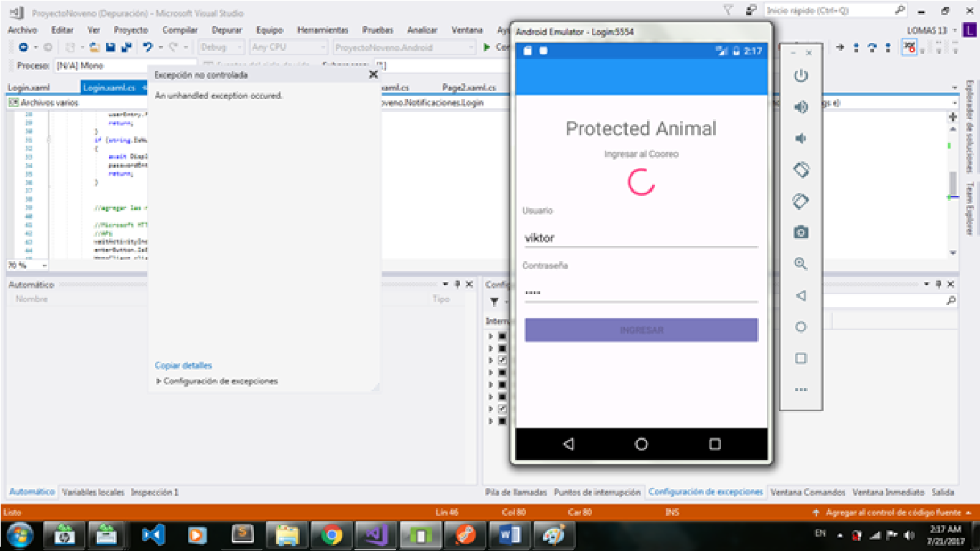Select Ventana Inmediato bottom tab
980x551 pixels.
[x=888, y=492]
